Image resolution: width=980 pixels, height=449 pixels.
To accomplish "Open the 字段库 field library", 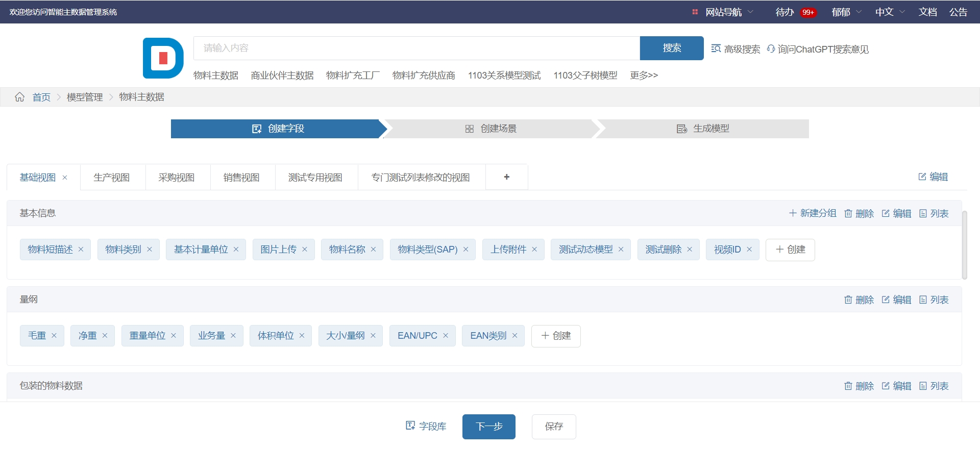I will coord(426,426).
